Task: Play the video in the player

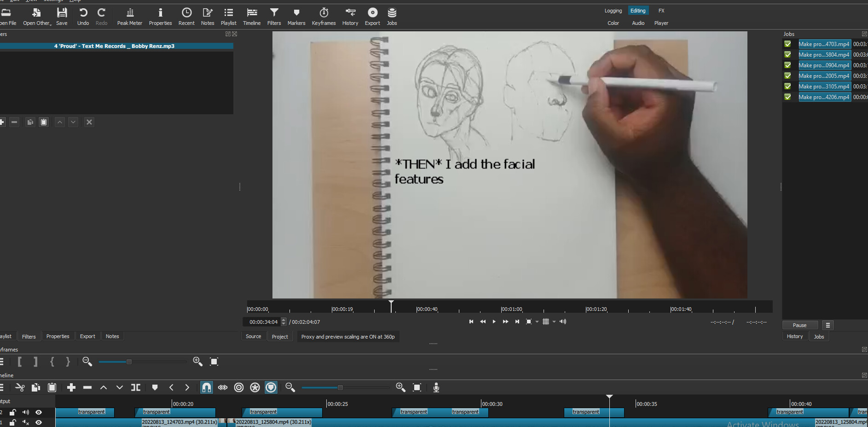Action: tap(494, 322)
